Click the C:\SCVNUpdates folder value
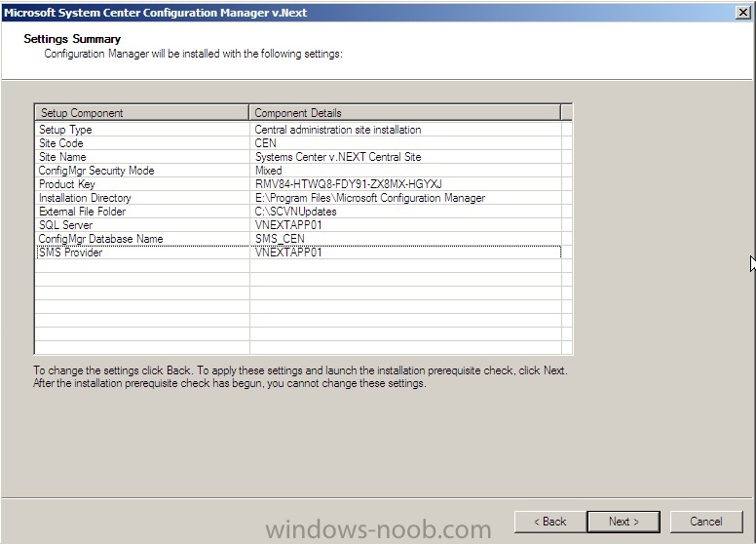 click(x=295, y=212)
